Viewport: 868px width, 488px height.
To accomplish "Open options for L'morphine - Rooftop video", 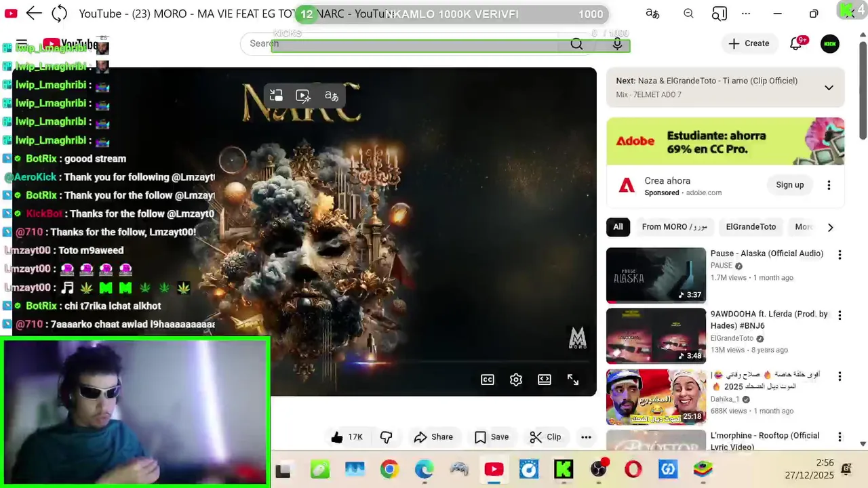I will 840,437.
